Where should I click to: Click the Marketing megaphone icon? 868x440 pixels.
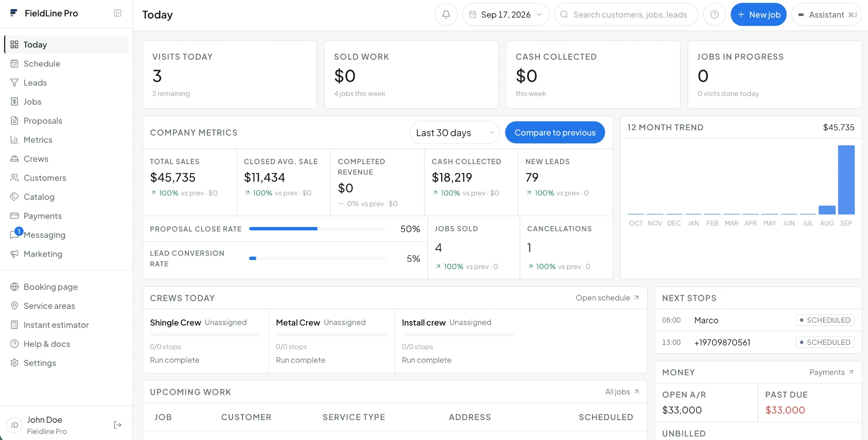pyautogui.click(x=14, y=254)
